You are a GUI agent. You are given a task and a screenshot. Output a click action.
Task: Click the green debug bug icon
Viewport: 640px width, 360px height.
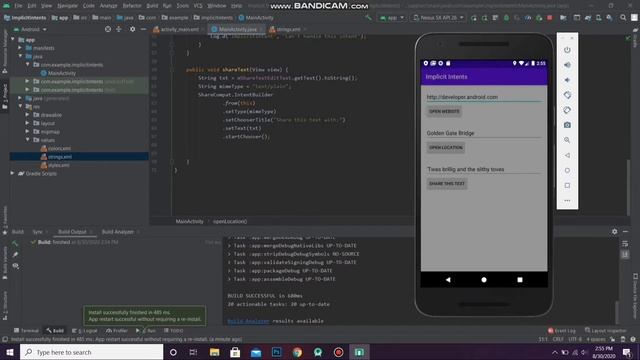(x=506, y=18)
